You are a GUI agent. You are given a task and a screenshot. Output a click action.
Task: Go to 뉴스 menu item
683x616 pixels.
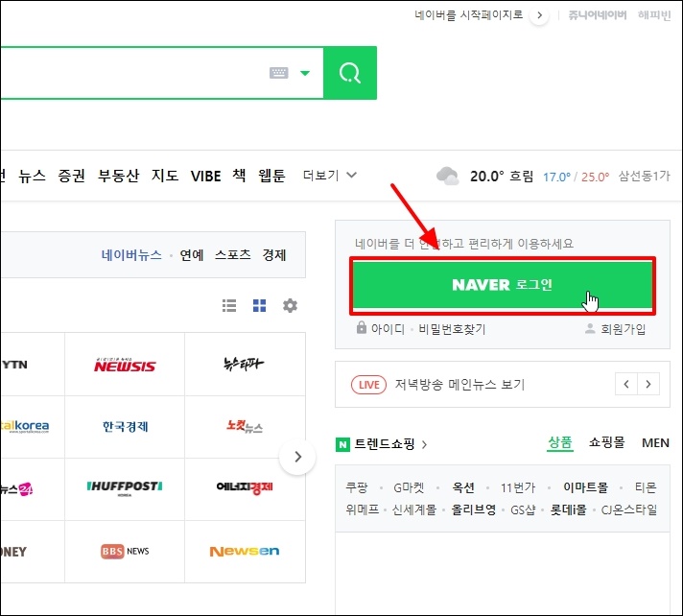(x=33, y=176)
